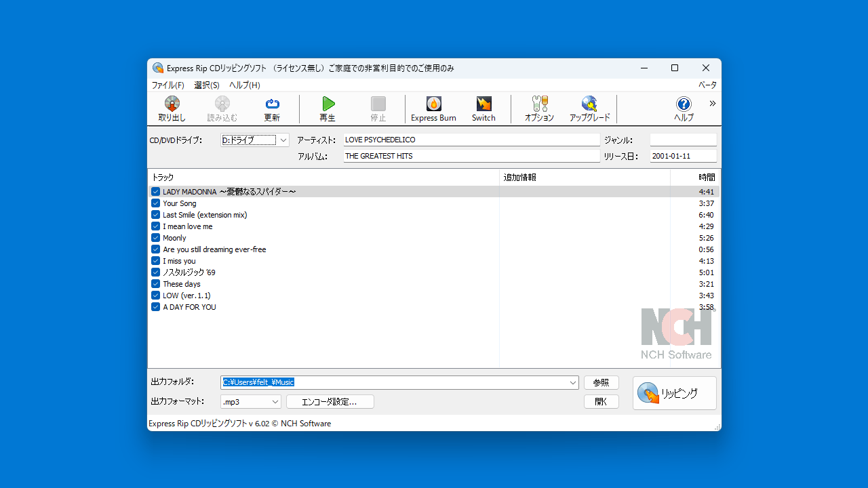Select the These days track name
Viewport: 868px width, 488px height.
pos(182,284)
